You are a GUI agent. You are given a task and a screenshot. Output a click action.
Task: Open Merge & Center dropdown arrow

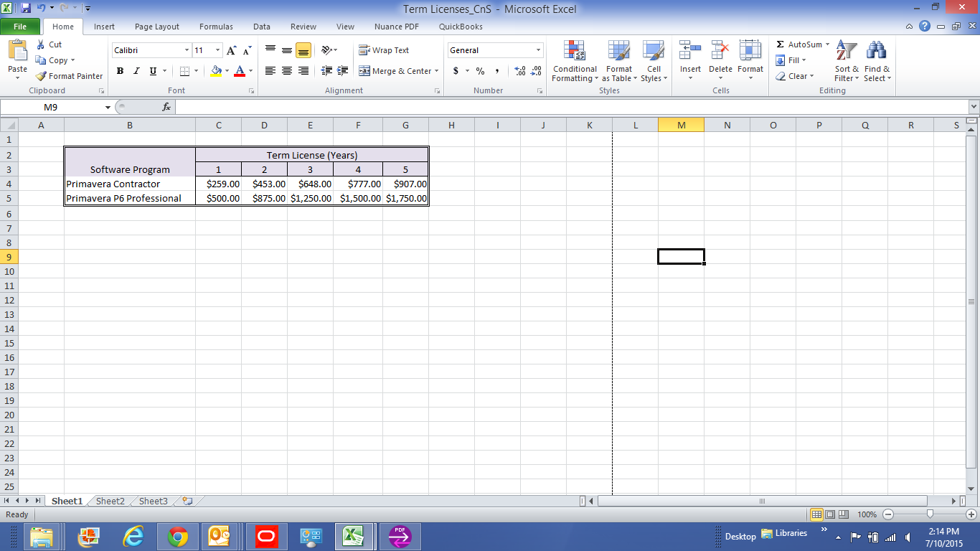(436, 71)
